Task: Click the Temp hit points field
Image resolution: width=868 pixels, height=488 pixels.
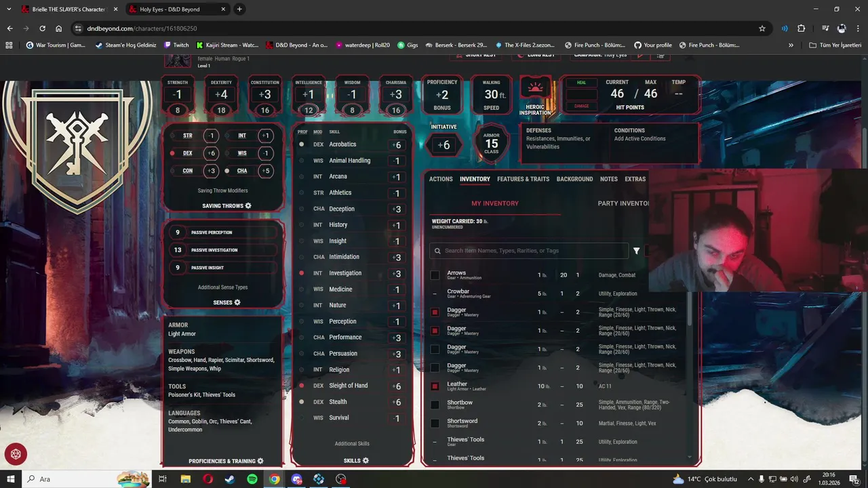Action: [x=678, y=94]
